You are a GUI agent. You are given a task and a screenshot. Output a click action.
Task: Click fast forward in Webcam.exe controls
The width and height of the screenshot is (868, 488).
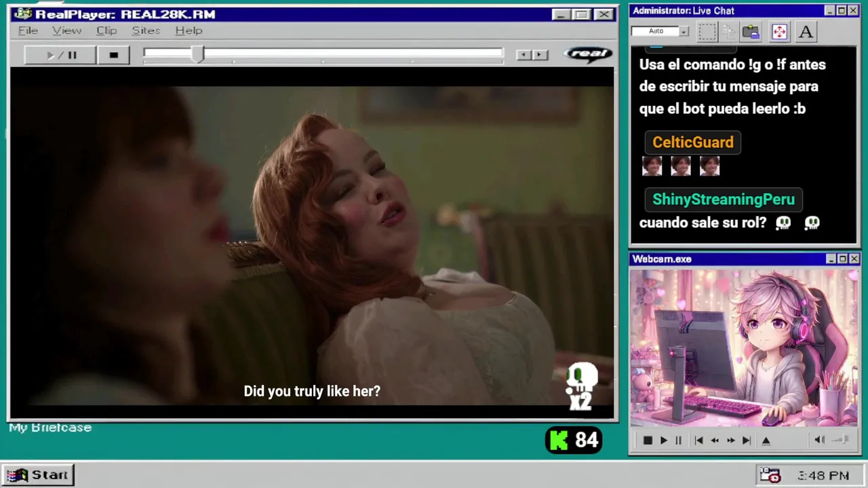coord(730,441)
